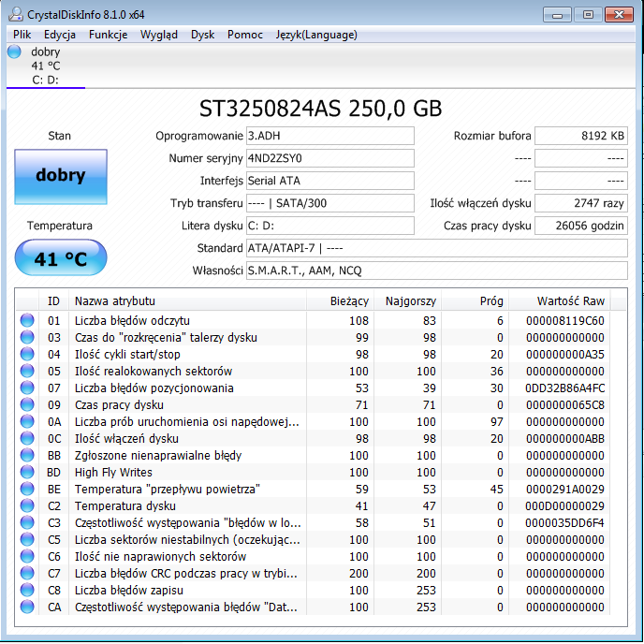Click the status orb for 'Liczba błędów zapisu'
The width and height of the screenshot is (644, 644).
28,591
